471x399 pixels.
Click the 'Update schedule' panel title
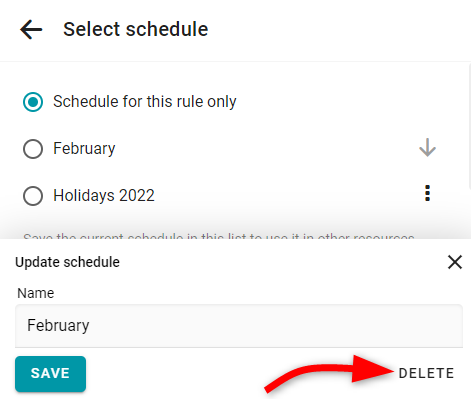click(x=67, y=262)
